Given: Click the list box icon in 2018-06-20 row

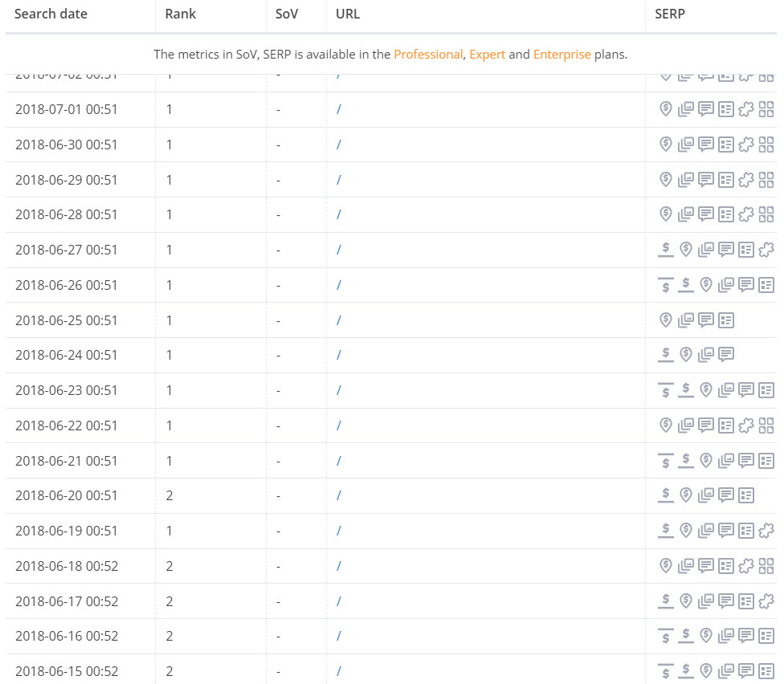Looking at the screenshot, I should click(x=746, y=495).
